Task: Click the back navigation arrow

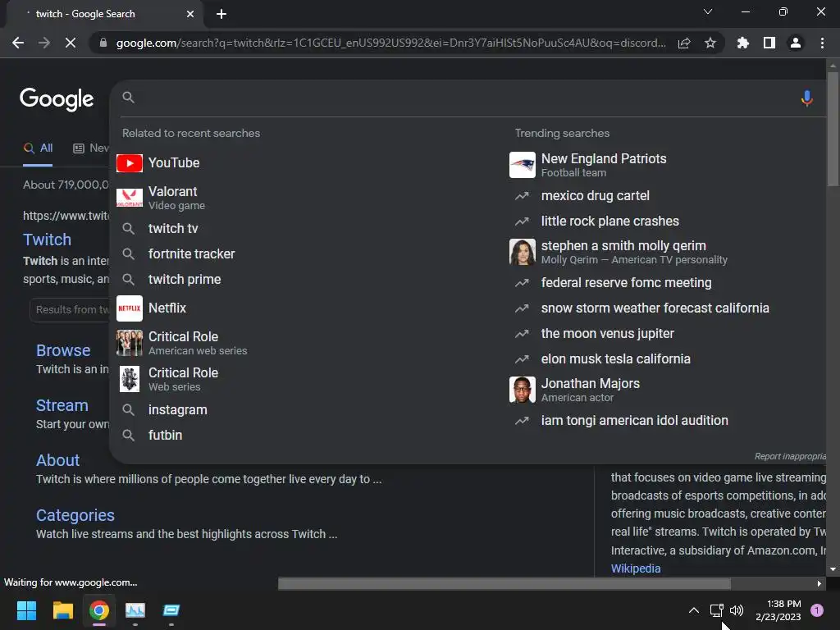Action: [x=18, y=43]
